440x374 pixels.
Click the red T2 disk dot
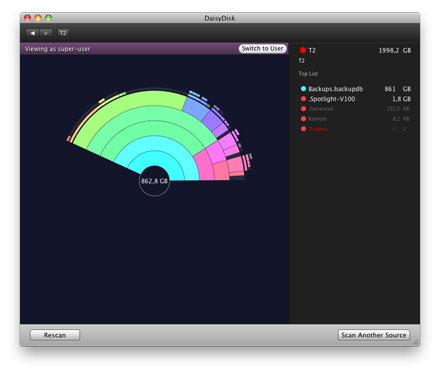pyautogui.click(x=303, y=50)
